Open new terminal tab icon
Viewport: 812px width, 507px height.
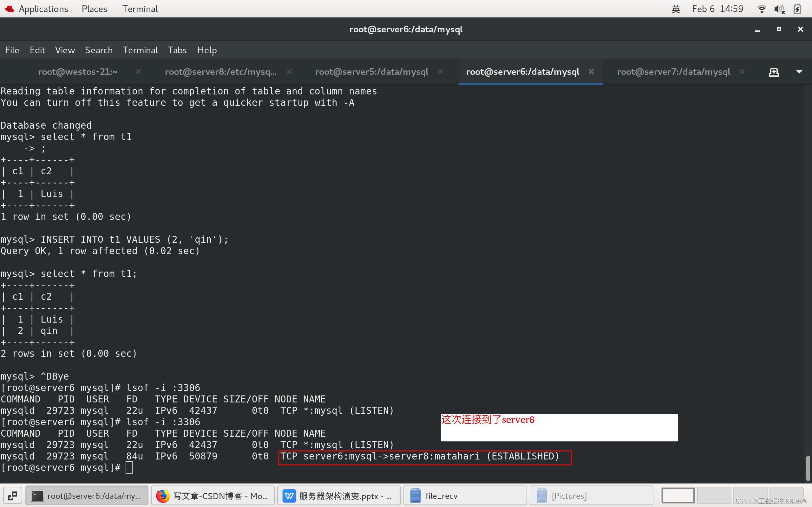point(774,72)
